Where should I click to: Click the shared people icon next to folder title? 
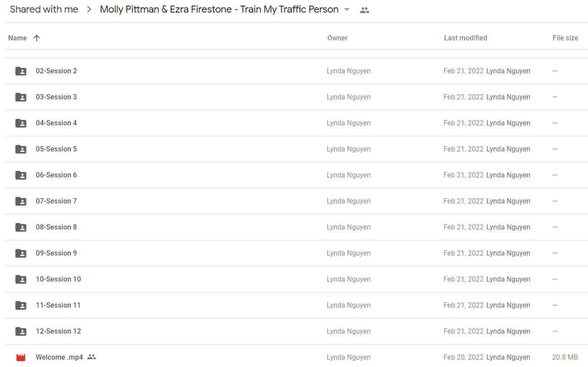coord(364,10)
